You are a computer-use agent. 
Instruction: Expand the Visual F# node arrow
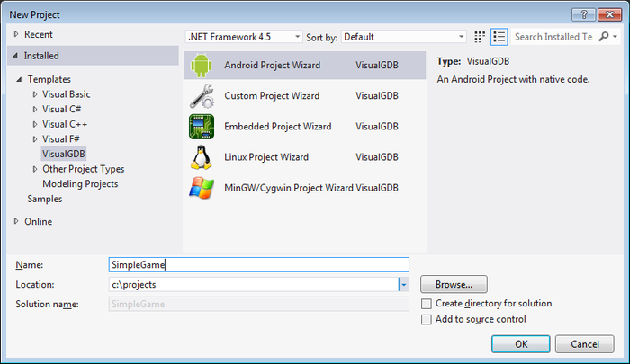(x=35, y=139)
